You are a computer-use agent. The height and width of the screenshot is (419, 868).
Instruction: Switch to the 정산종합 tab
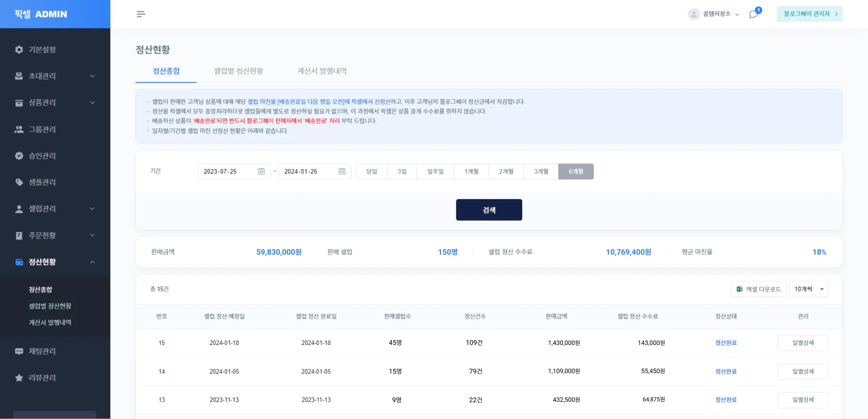pyautogui.click(x=166, y=71)
